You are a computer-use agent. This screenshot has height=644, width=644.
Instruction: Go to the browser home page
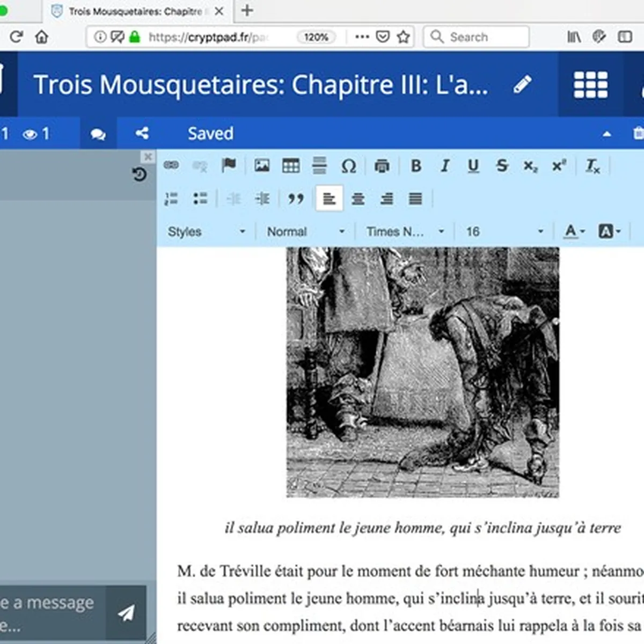[x=41, y=36]
